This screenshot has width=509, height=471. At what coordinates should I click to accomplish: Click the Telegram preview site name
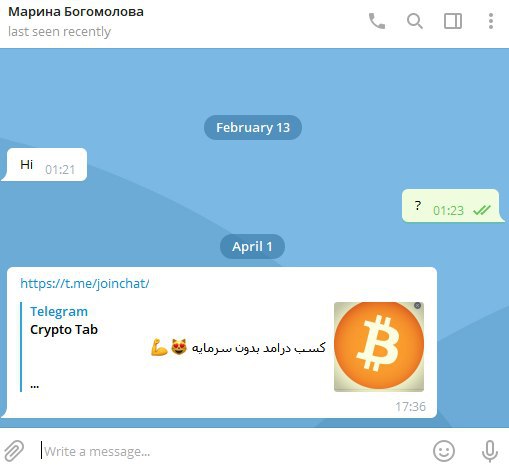click(59, 311)
